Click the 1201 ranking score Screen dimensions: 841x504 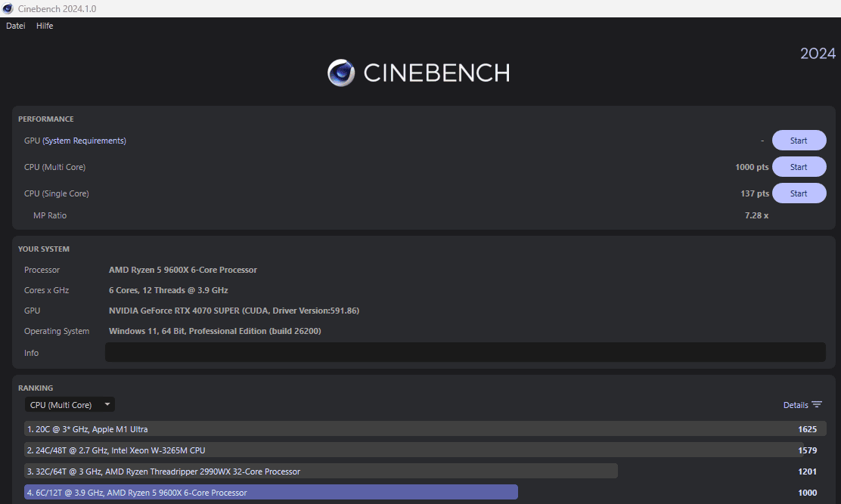point(807,472)
